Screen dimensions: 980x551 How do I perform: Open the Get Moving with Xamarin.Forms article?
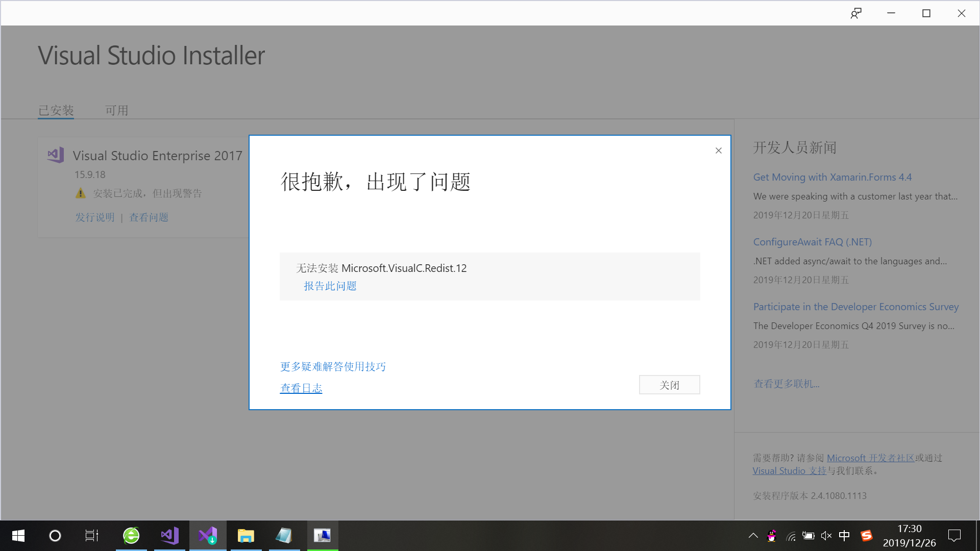pyautogui.click(x=832, y=177)
